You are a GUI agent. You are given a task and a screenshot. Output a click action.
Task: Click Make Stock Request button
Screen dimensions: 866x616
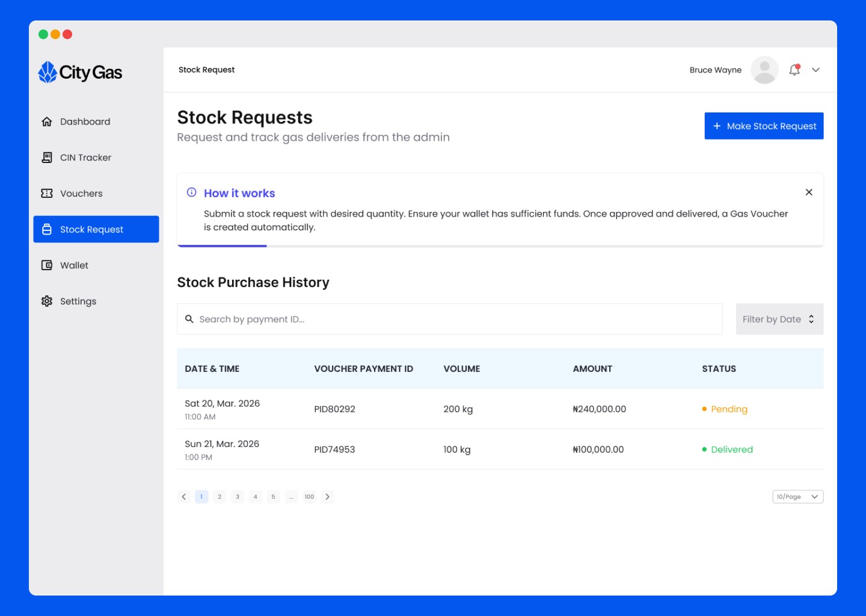pyautogui.click(x=764, y=126)
